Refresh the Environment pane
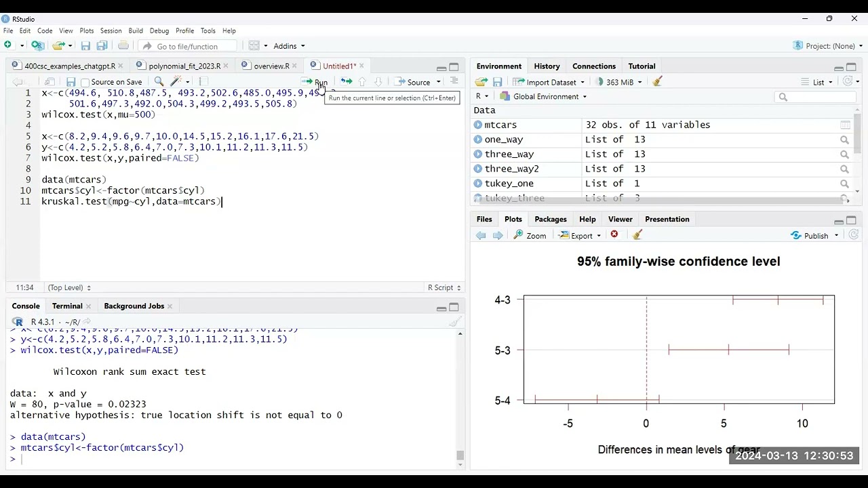Viewport: 868px width, 488px height. tap(847, 81)
